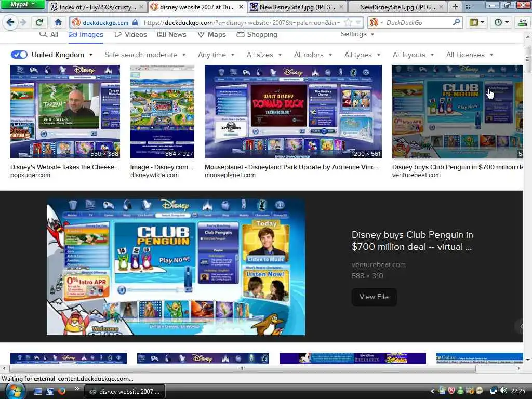Open the Any time filter dropdown

(216, 55)
